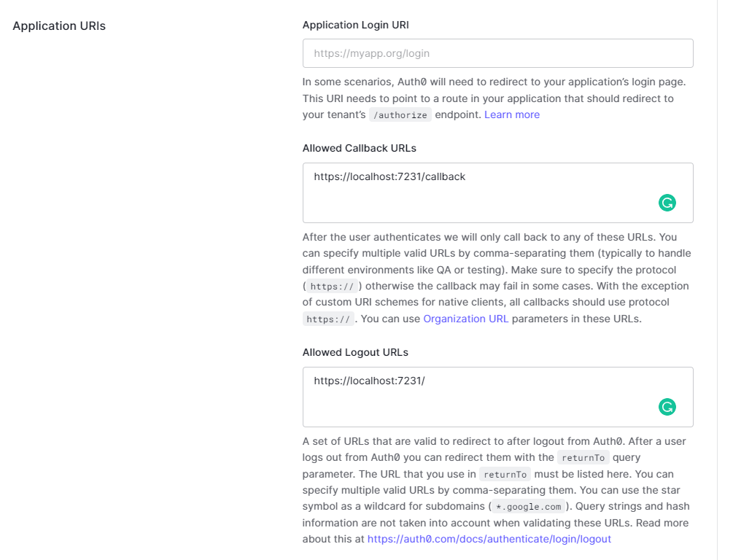Click the Application URIs section heading
Viewport: 733px width, 560px height.
[59, 26]
